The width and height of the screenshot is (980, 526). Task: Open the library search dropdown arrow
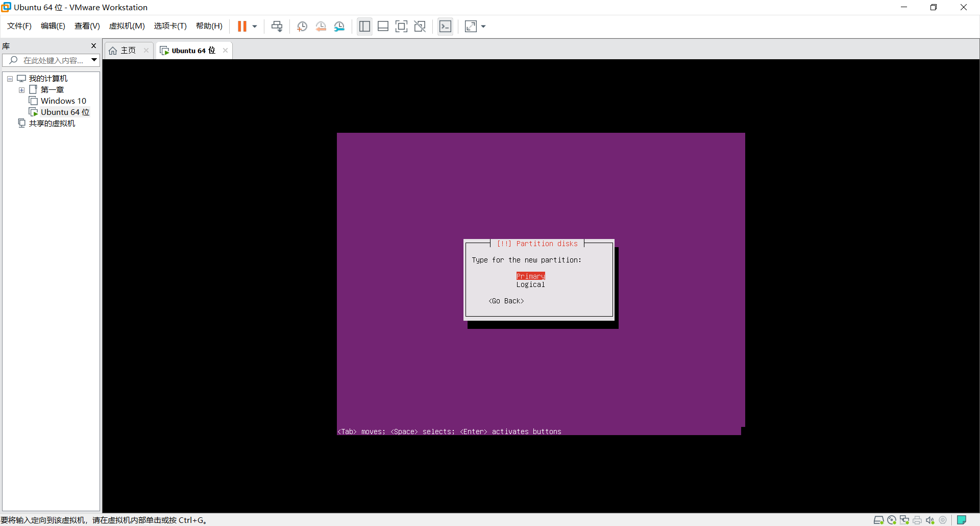[94, 60]
